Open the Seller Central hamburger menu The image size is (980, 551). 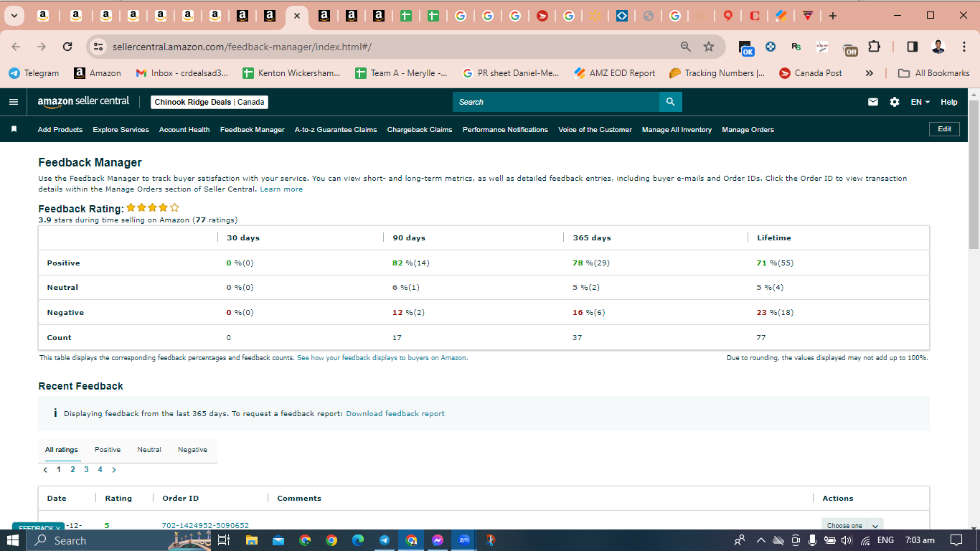point(14,102)
